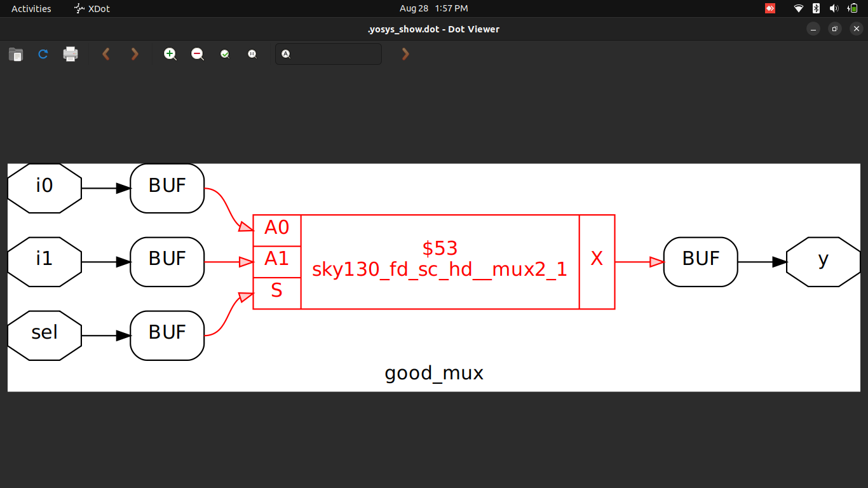The image size is (868, 488).
Task: Select the X output pin of the mux cell
Action: pos(597,261)
